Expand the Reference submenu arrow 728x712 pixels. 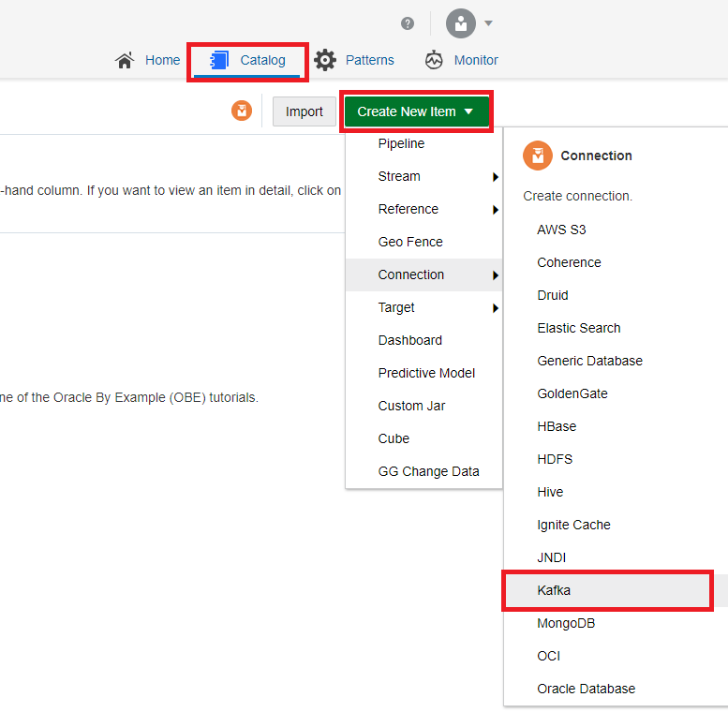[x=495, y=210]
